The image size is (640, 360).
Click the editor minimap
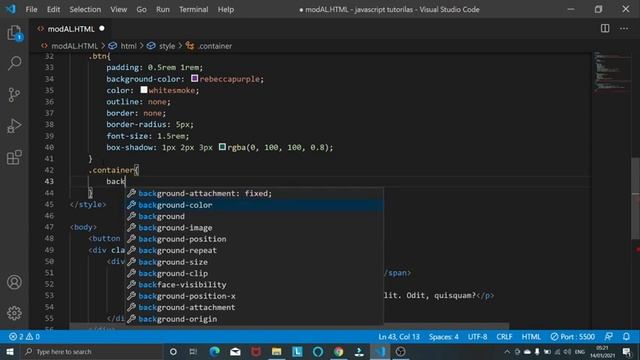[x=611, y=71]
